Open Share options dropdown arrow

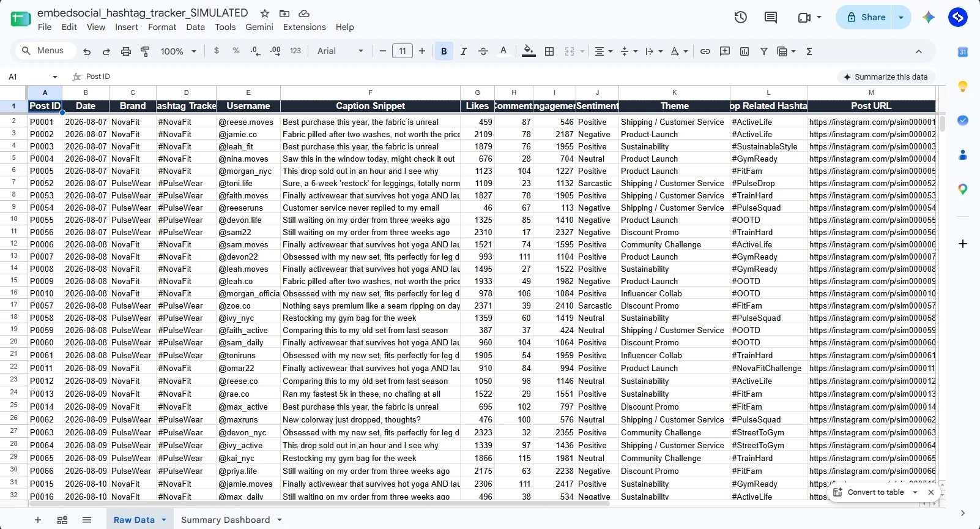(x=901, y=17)
